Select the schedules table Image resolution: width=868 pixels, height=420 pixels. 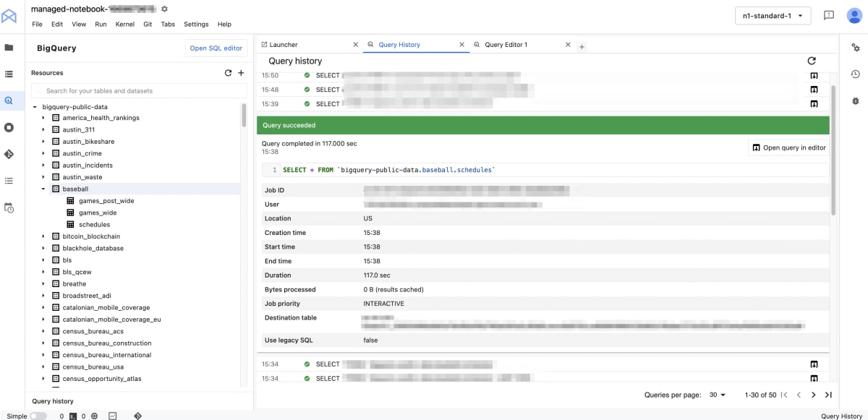pos(95,225)
